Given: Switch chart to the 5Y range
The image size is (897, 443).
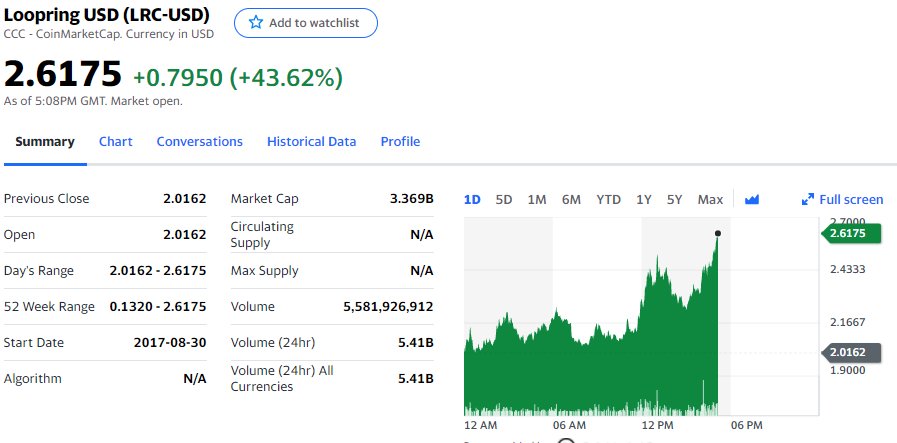Looking at the screenshot, I should tap(674, 199).
